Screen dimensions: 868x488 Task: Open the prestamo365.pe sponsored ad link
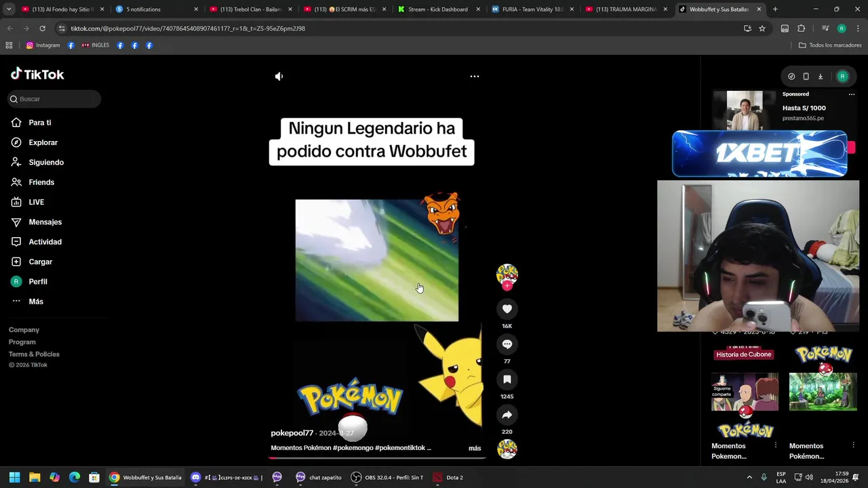coord(803,119)
